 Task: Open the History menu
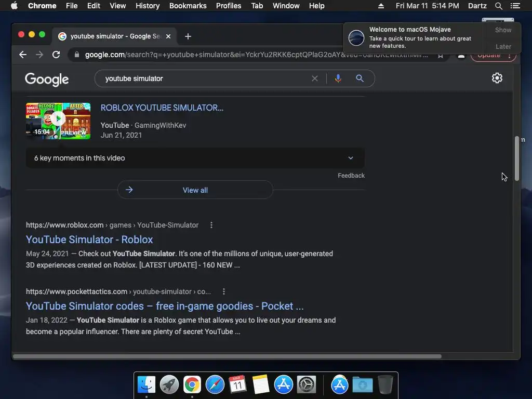(148, 6)
